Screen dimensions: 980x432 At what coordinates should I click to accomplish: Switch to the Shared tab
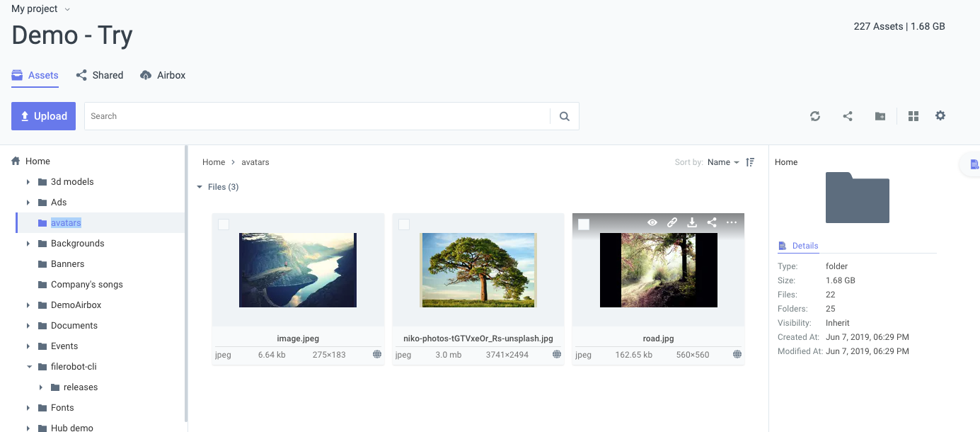point(100,75)
